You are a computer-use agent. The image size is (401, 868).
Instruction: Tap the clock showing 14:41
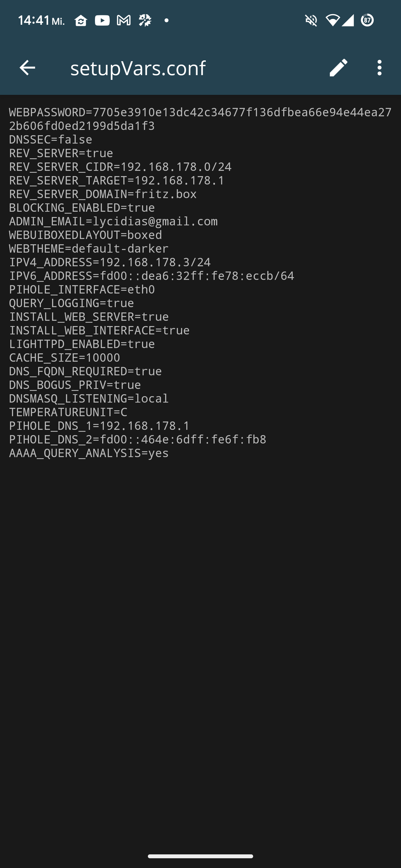(34, 21)
